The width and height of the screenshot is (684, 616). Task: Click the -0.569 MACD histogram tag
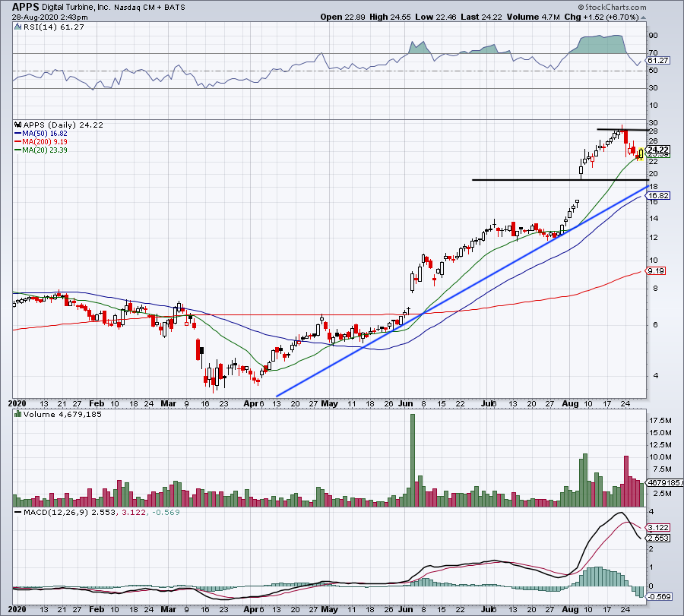coord(659,597)
